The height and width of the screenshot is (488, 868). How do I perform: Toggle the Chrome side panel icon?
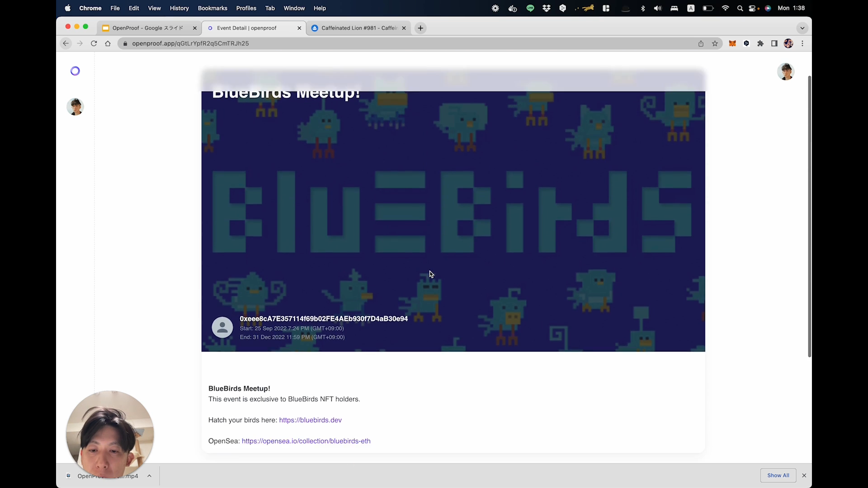(774, 43)
